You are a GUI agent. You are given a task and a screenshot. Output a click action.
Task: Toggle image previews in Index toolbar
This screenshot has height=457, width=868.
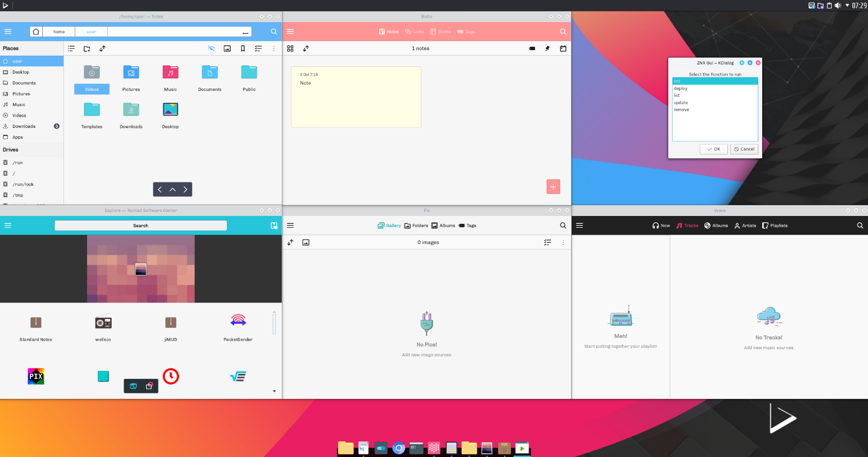(227, 49)
